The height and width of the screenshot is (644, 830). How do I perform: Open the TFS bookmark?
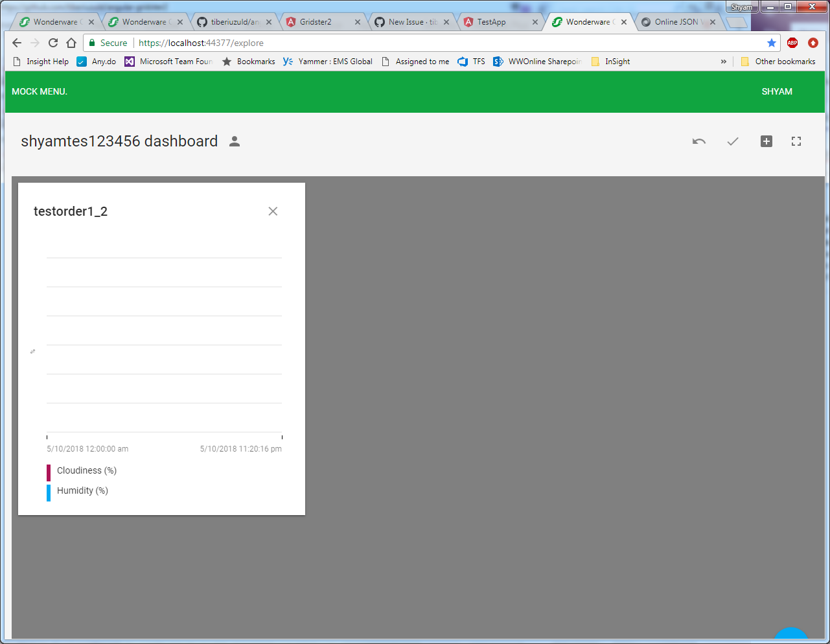(x=471, y=62)
